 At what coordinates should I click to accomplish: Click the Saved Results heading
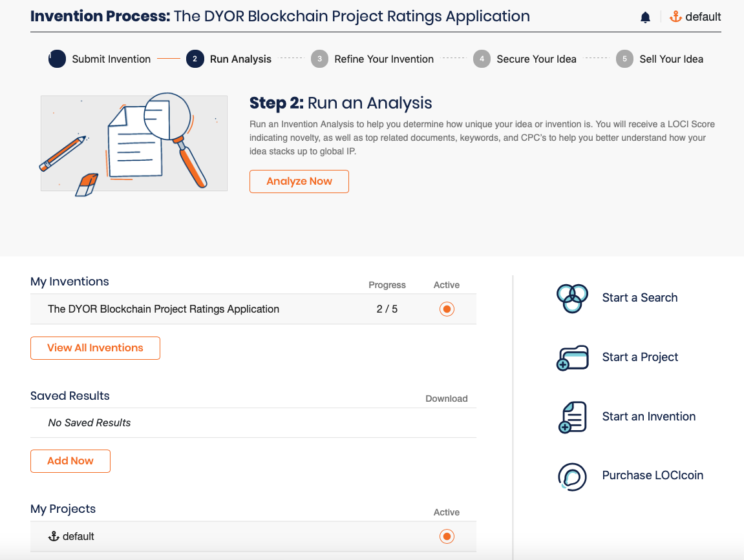(x=70, y=396)
